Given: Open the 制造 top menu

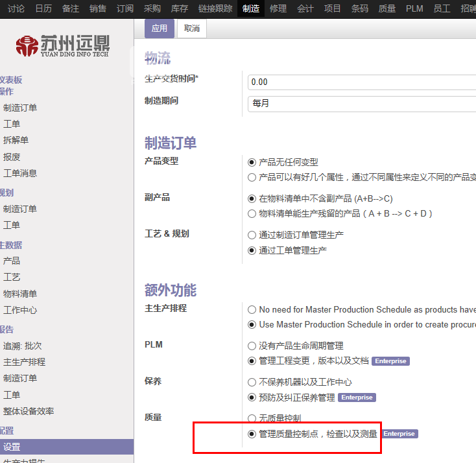Looking at the screenshot, I should tap(251, 8).
